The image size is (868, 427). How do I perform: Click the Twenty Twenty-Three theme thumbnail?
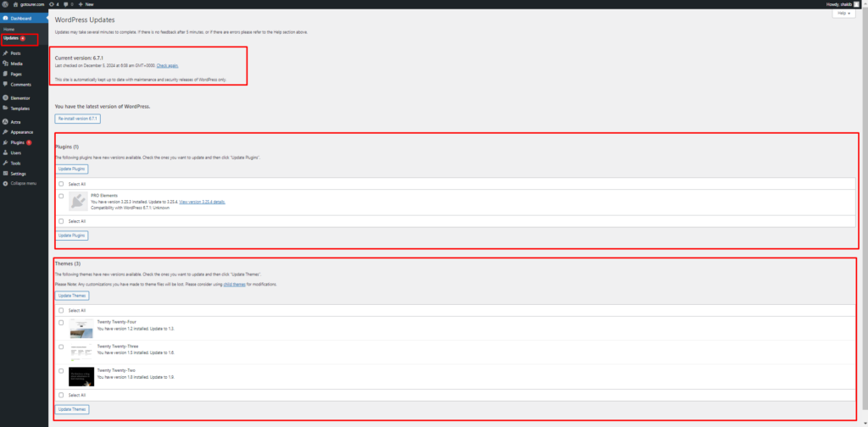click(x=81, y=352)
